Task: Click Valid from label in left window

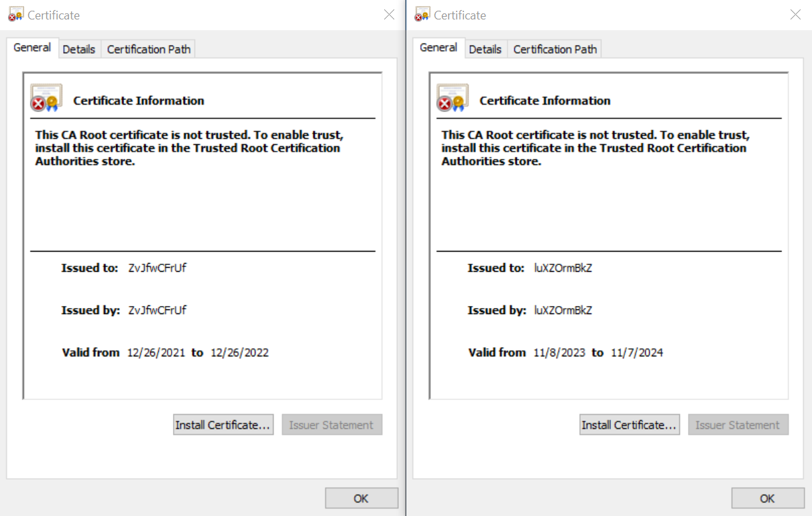Action: tap(91, 352)
